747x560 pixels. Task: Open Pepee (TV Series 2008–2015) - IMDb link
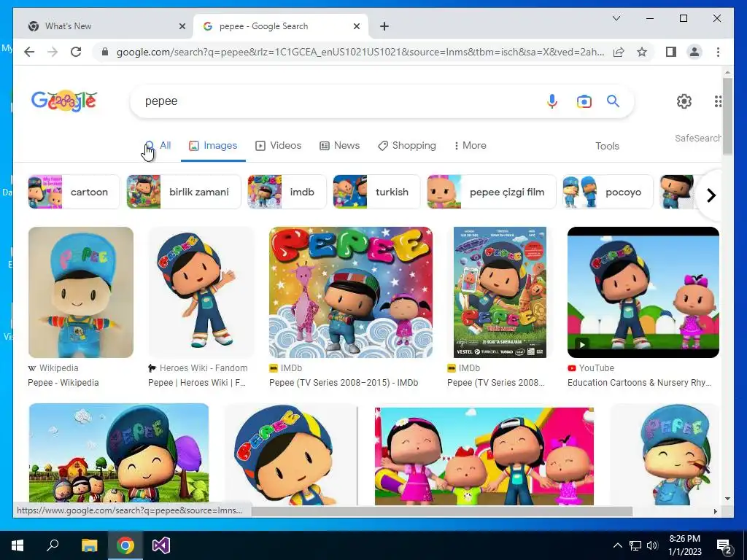coord(344,382)
